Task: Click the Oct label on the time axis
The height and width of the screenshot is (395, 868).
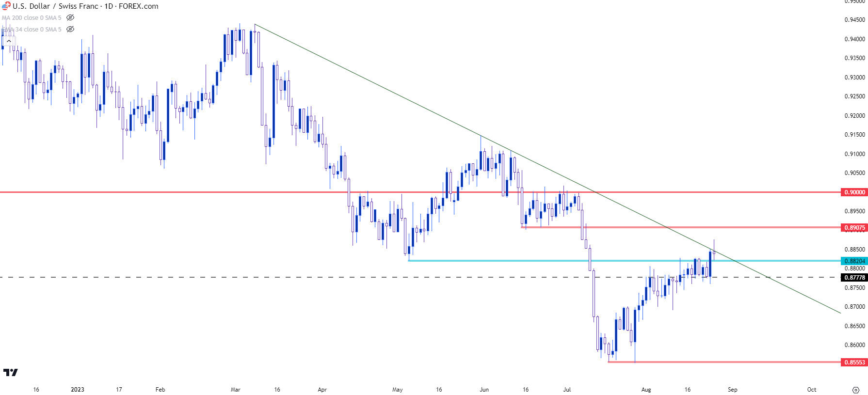Action: (812, 390)
